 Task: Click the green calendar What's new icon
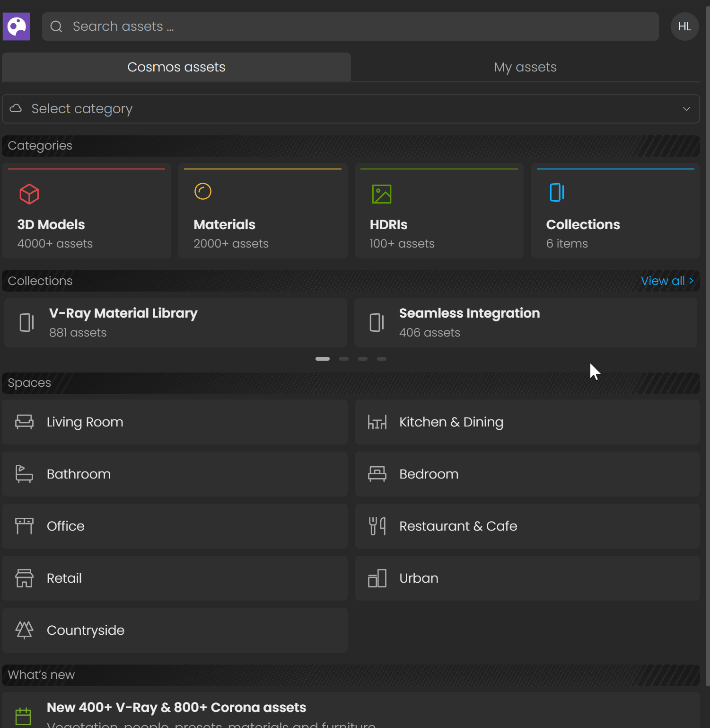click(x=23, y=717)
